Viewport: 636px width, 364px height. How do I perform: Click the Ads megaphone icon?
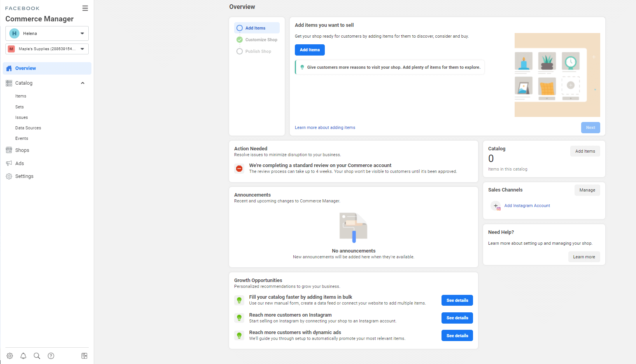[x=9, y=164]
